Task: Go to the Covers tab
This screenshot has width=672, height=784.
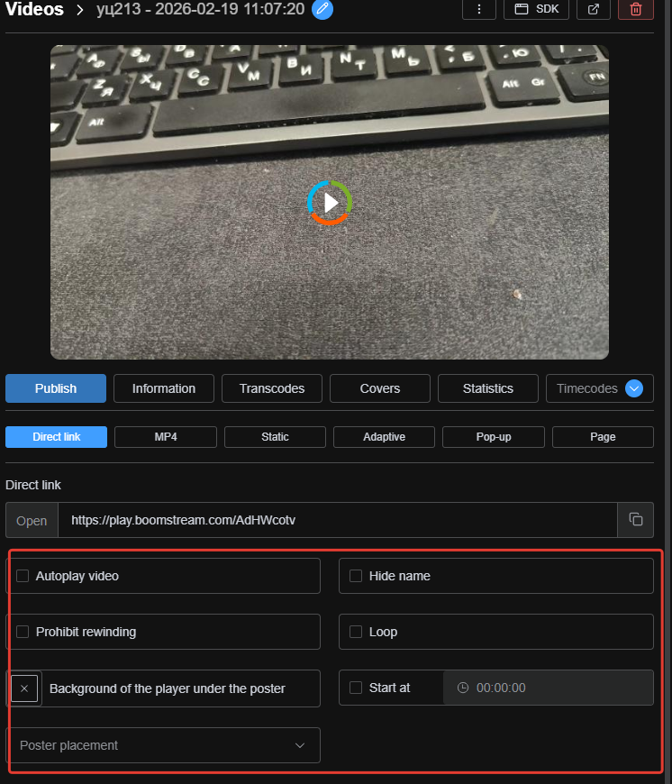Action: [x=380, y=388]
